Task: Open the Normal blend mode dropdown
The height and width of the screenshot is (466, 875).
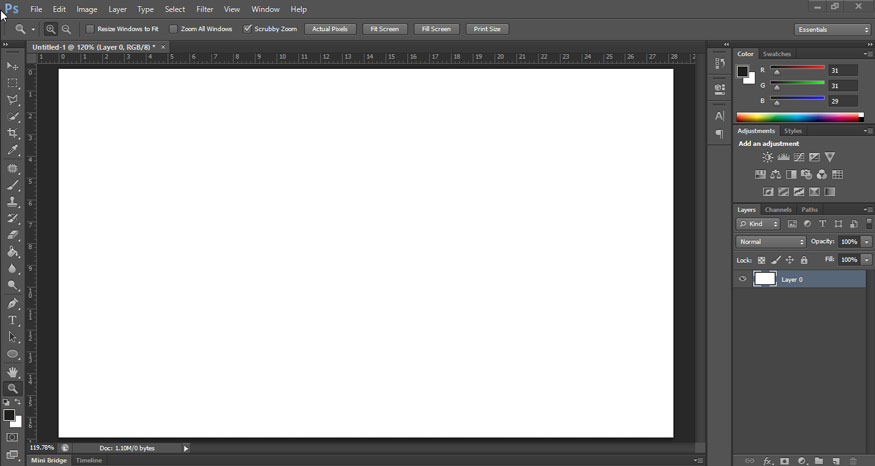Action: (x=771, y=242)
